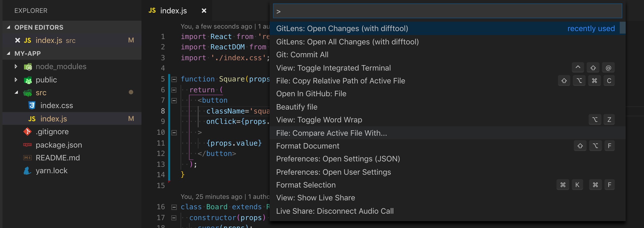Close the index.js editor tab
644x228 pixels.
(x=204, y=10)
